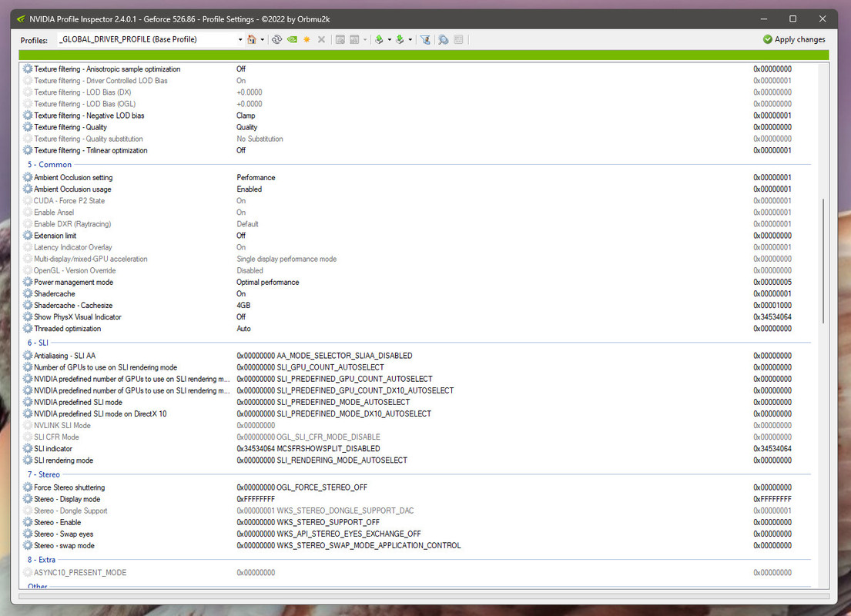
Task: Select the '4GB' Shadercache size value
Action: (x=243, y=305)
